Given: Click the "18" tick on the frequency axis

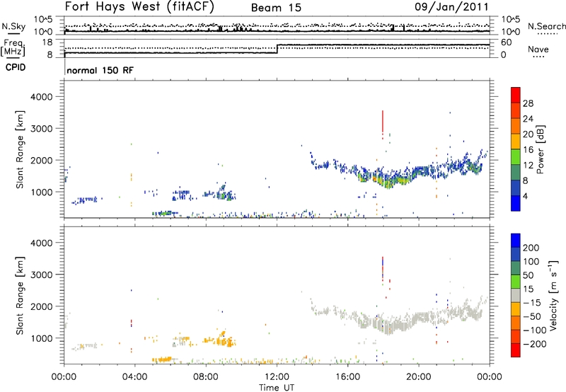Looking at the screenshot, I should pyautogui.click(x=47, y=42).
